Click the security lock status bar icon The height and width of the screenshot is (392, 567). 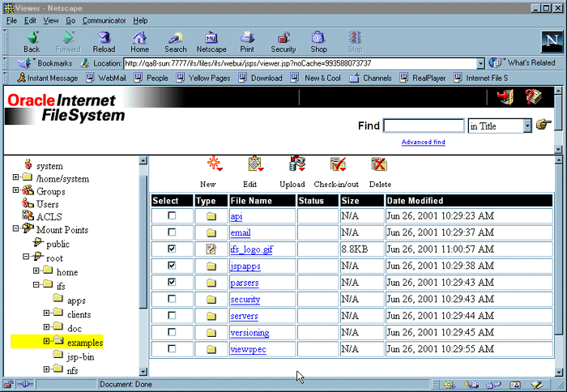9,385
